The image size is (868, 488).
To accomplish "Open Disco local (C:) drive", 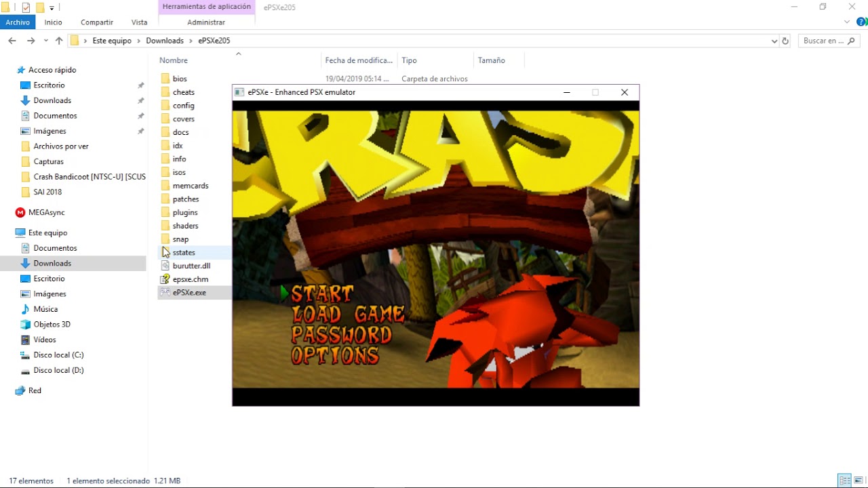I will tap(52, 355).
